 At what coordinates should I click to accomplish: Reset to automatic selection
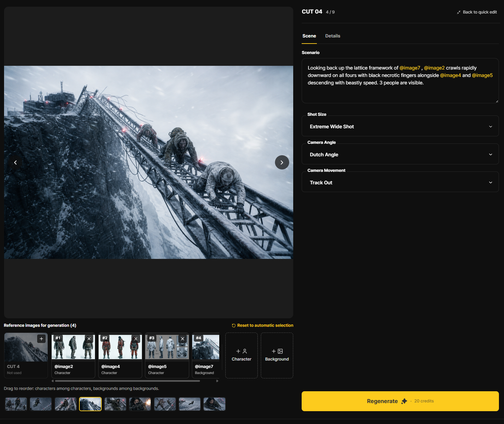coord(262,325)
